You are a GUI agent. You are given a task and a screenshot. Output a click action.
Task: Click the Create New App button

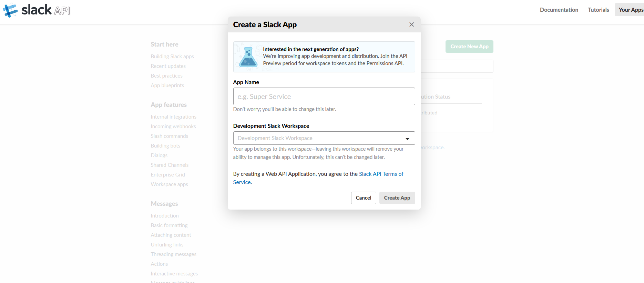pyautogui.click(x=469, y=47)
